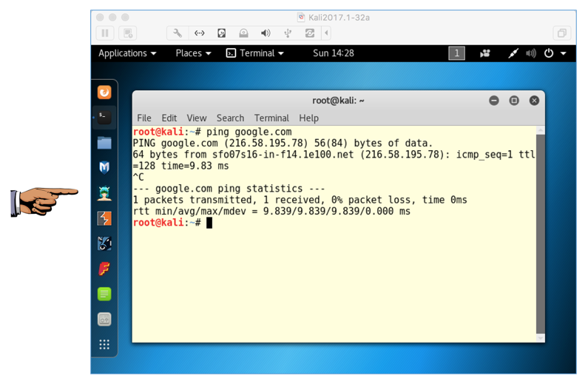The height and width of the screenshot is (384, 588).
Task: Pause the virtual machine
Action: (x=105, y=33)
